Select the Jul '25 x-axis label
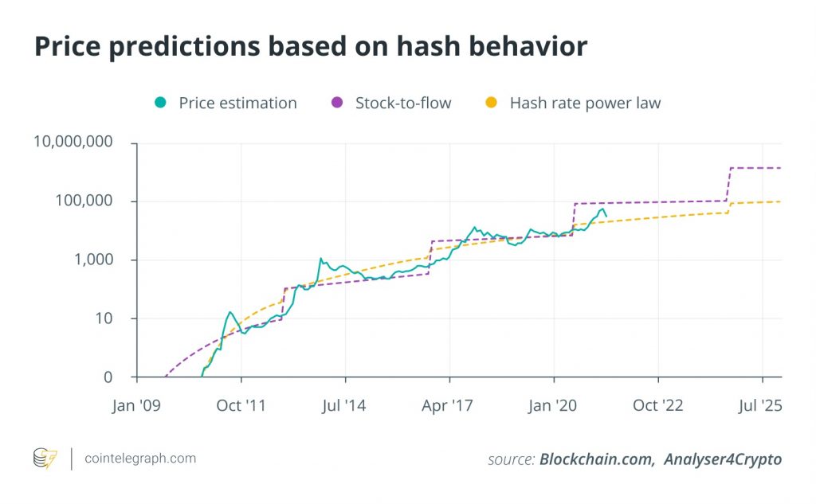 point(760,406)
